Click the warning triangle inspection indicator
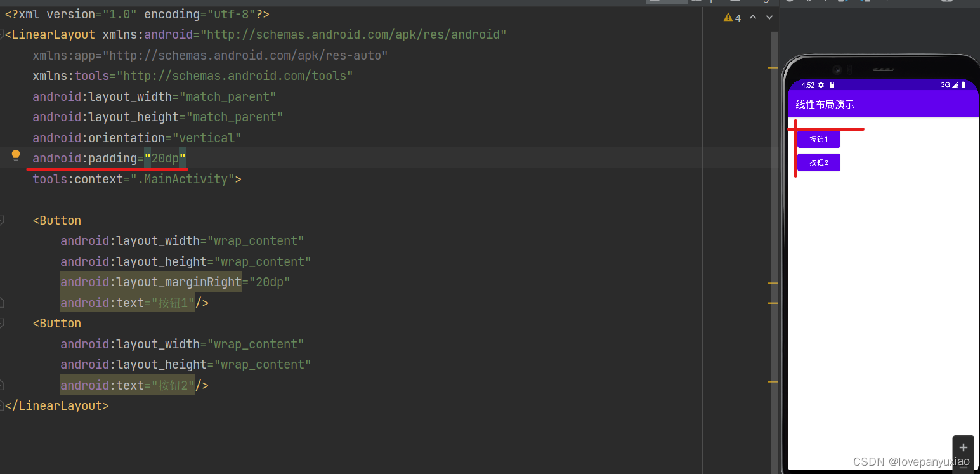The image size is (980, 474). (x=728, y=18)
